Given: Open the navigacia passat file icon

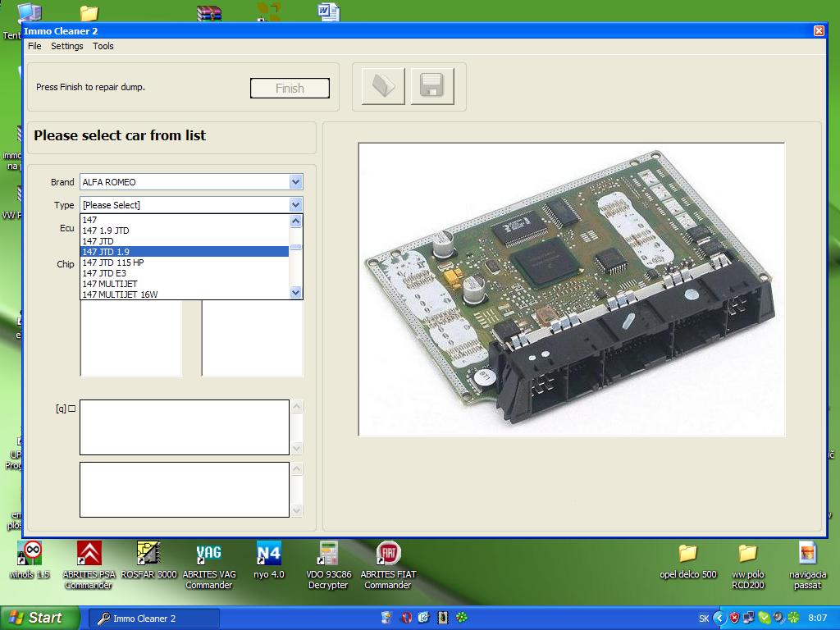Looking at the screenshot, I should coord(807,565).
